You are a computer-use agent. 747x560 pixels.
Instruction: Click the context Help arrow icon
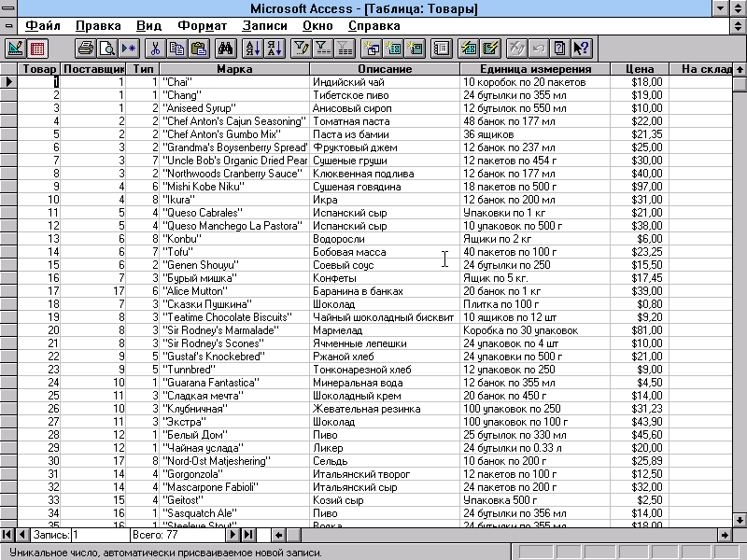click(583, 48)
